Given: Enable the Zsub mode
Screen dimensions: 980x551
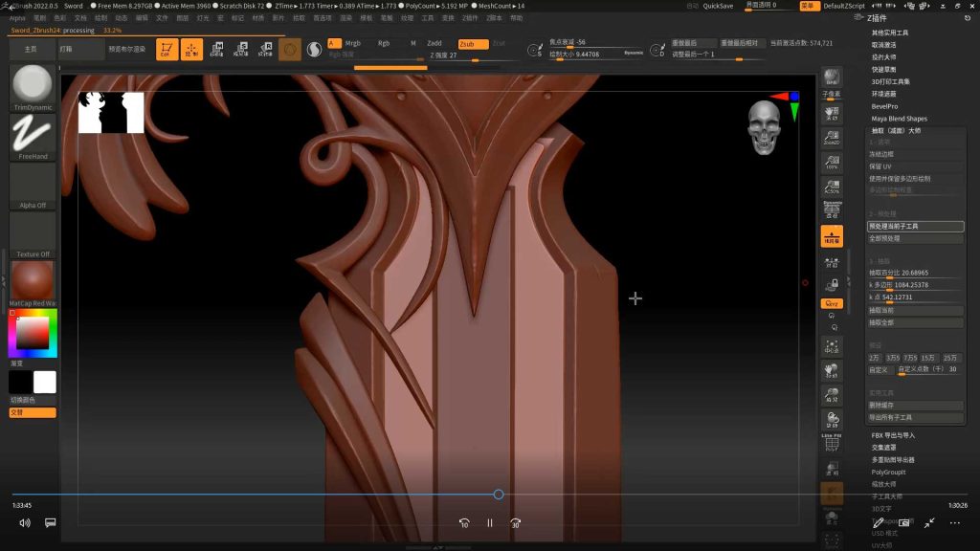Looking at the screenshot, I should (472, 44).
